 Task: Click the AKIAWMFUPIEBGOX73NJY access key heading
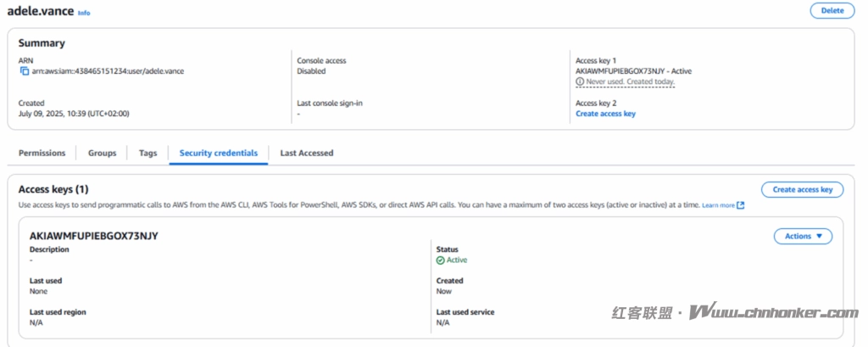click(x=94, y=235)
